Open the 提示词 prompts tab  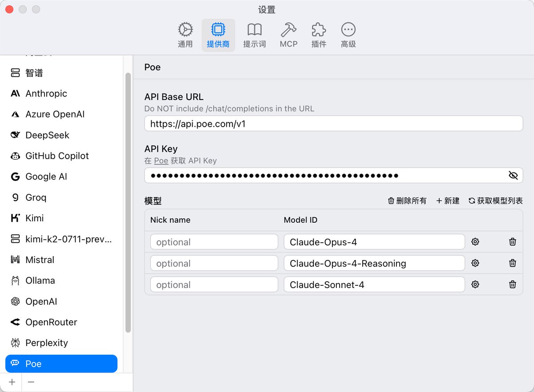255,35
